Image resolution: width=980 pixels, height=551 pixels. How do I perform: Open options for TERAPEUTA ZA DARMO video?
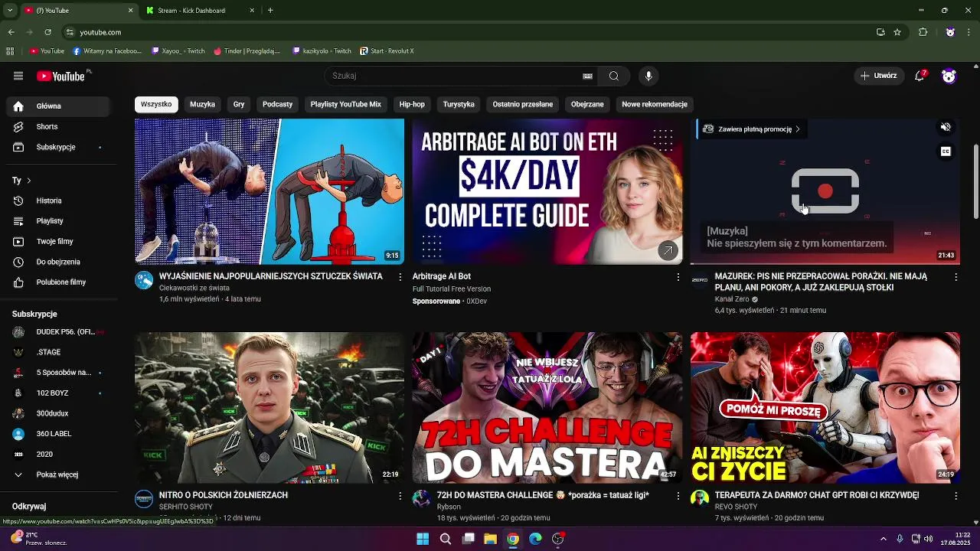(955, 496)
